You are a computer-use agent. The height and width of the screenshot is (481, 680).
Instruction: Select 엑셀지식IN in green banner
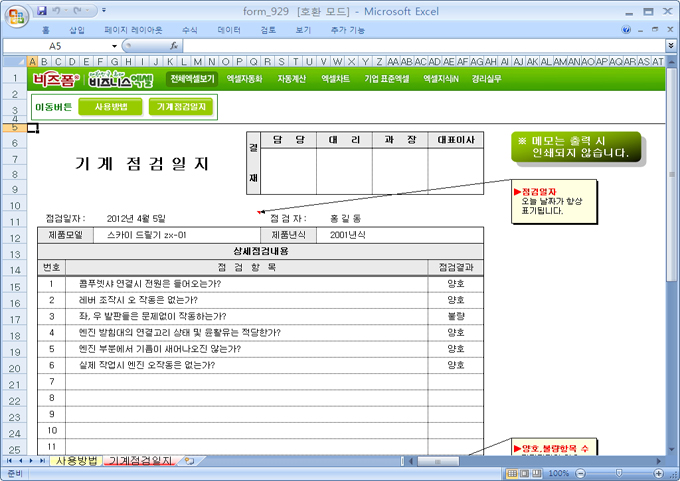[441, 79]
